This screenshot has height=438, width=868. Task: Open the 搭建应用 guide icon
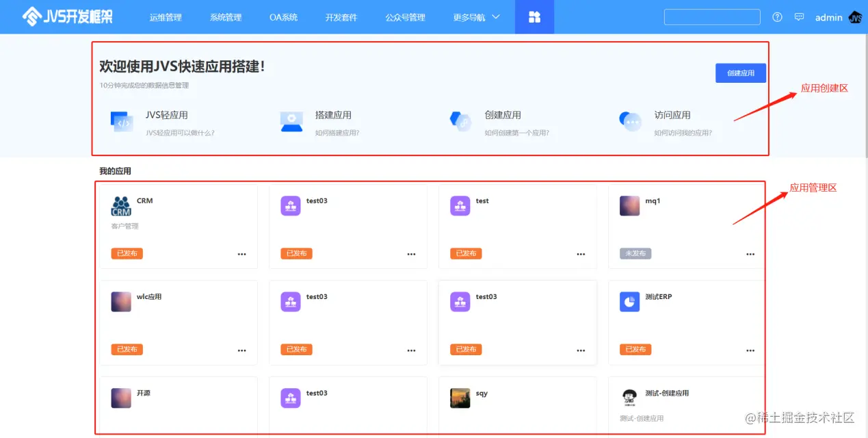point(291,121)
